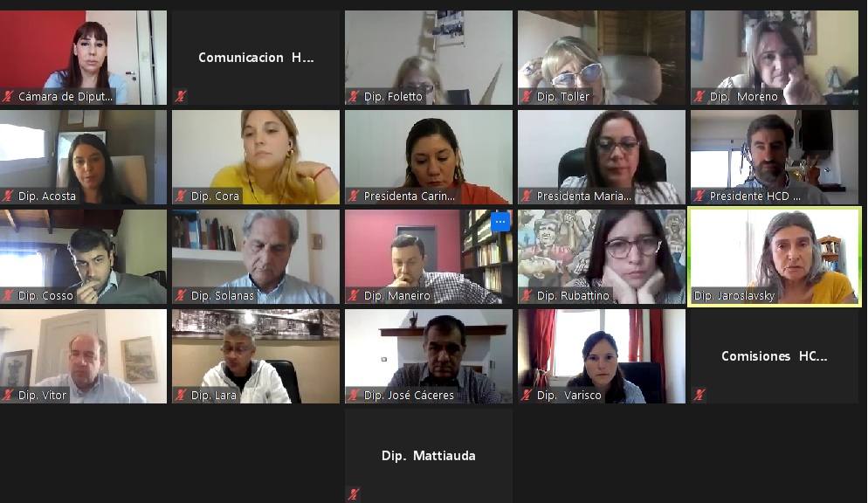Click the muted mic icon on Dip. Toller
The width and height of the screenshot is (868, 503).
(527, 96)
